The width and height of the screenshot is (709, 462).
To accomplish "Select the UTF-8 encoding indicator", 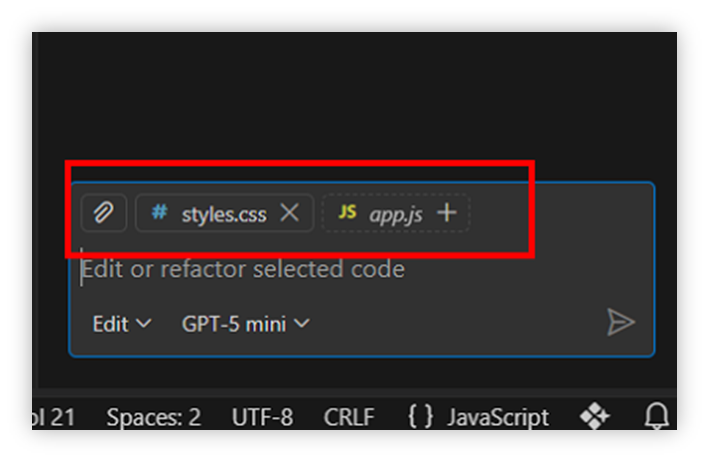I will pyautogui.click(x=262, y=417).
